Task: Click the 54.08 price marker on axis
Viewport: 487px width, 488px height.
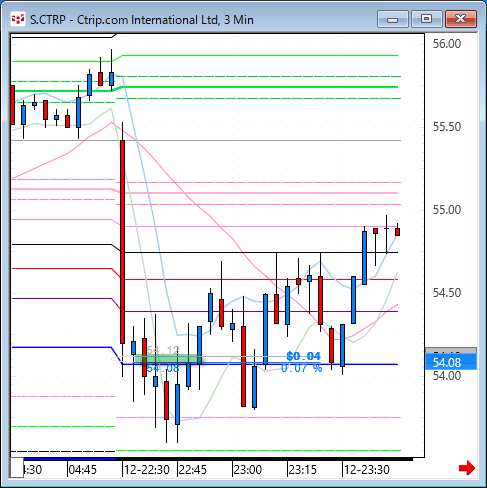Action: (451, 362)
